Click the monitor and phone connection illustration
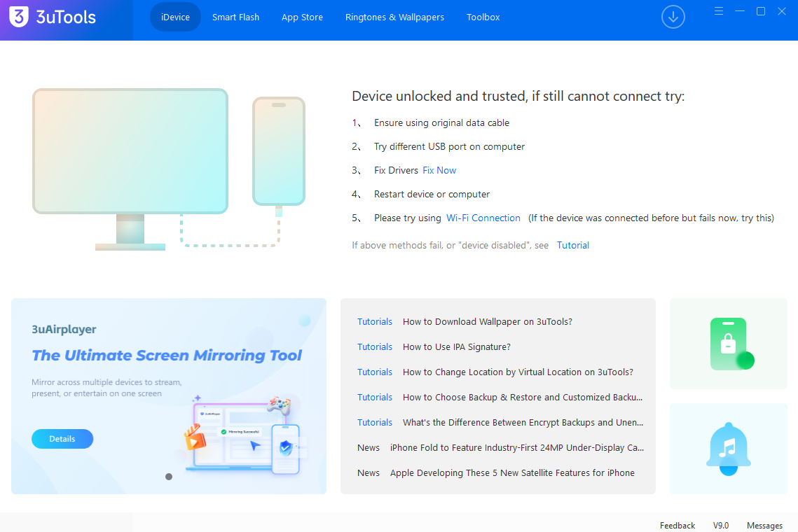 click(168, 169)
